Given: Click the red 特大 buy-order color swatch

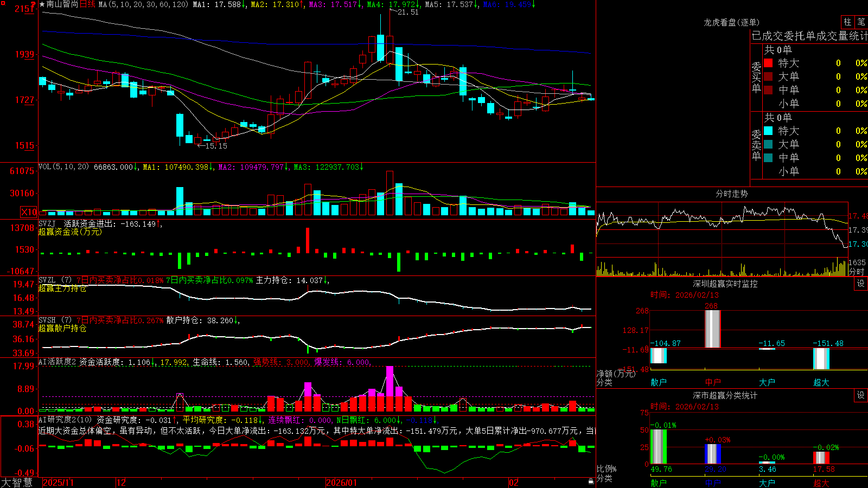Looking at the screenshot, I should coord(768,63).
